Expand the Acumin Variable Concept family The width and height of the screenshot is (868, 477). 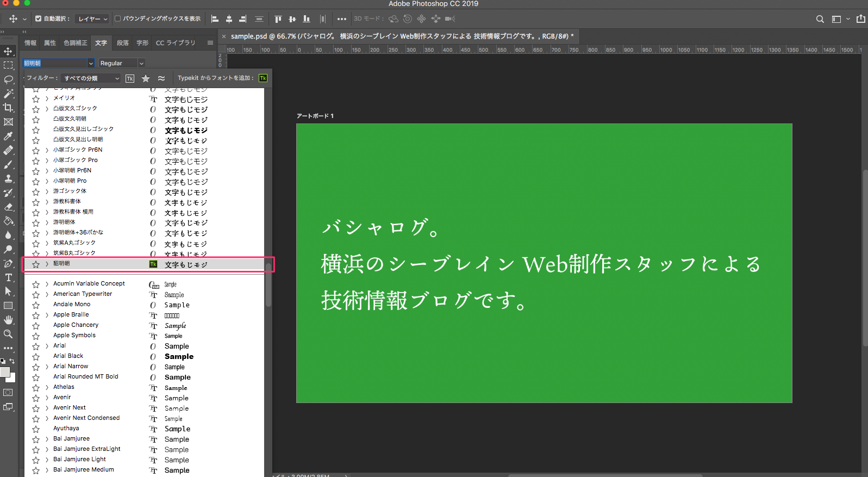47,284
